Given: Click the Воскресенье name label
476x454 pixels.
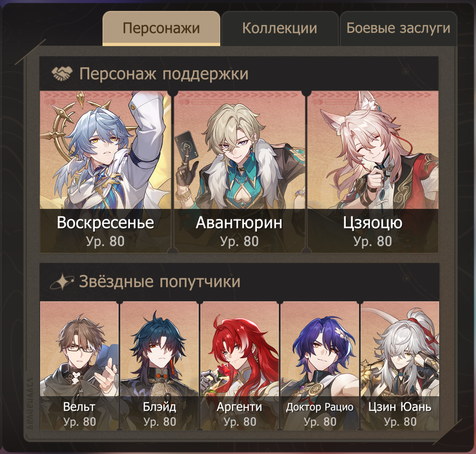Looking at the screenshot, I should tap(105, 223).
